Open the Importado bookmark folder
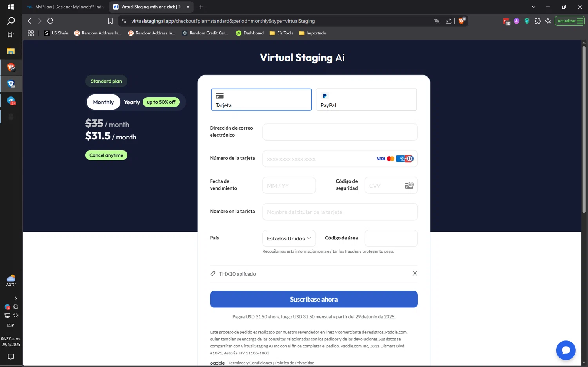588x367 pixels. (312, 33)
